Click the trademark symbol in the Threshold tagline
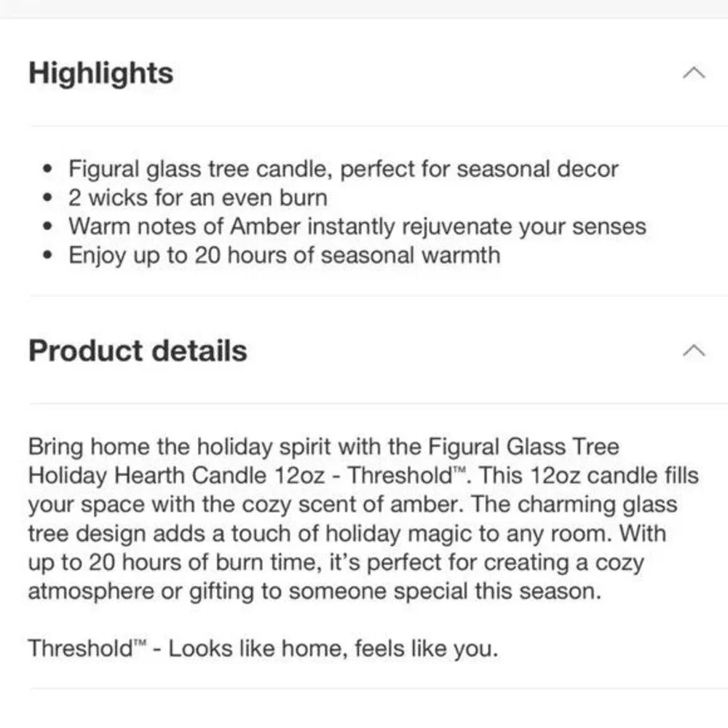Image resolution: width=728 pixels, height=728 pixels. click(140, 643)
